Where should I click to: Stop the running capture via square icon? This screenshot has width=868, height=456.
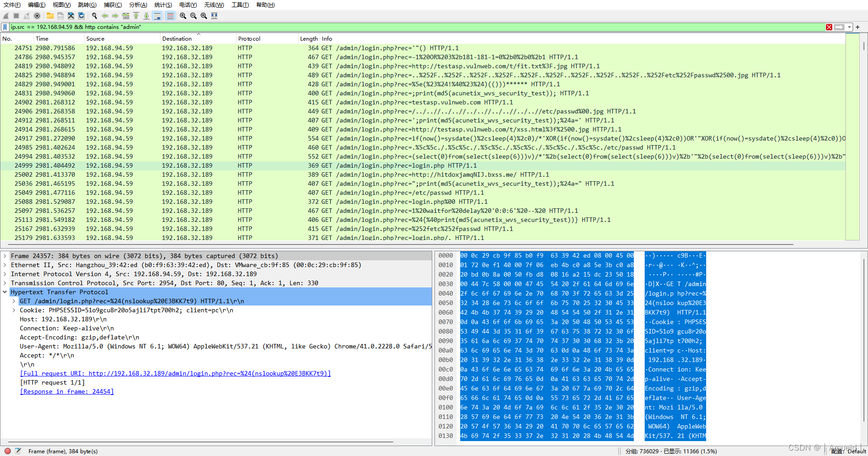pos(16,16)
